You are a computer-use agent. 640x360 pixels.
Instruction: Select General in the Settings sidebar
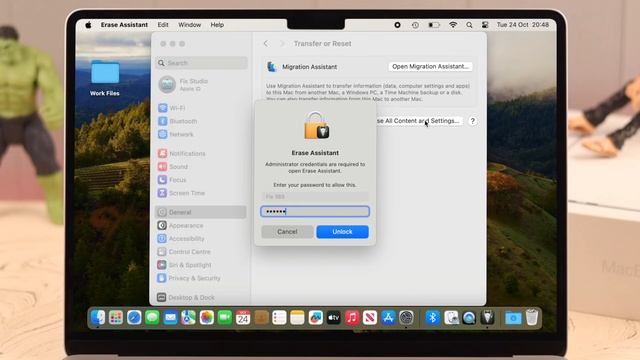tap(201, 212)
